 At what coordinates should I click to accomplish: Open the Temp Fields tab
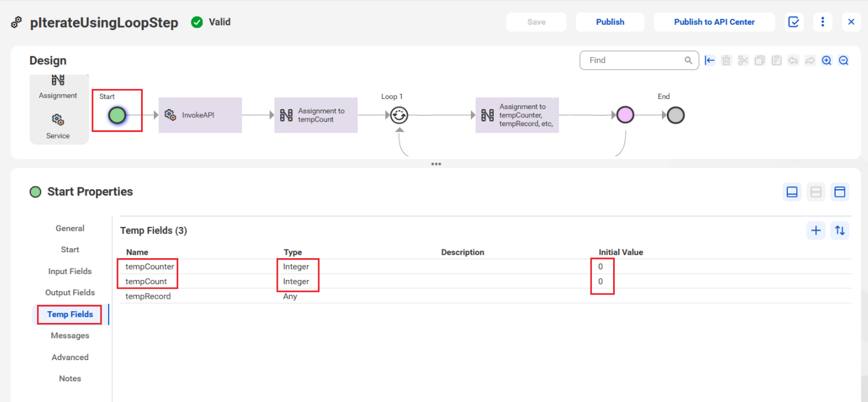70,314
